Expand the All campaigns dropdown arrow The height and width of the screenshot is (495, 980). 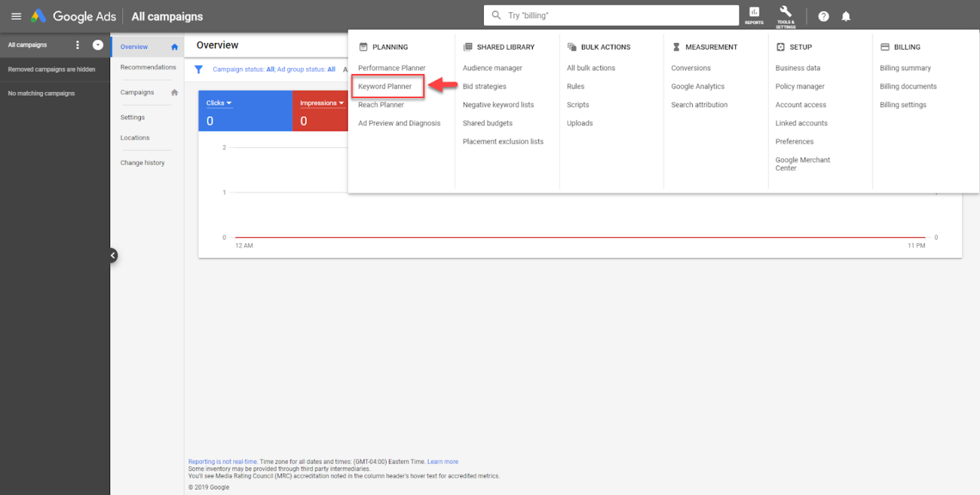click(x=97, y=45)
